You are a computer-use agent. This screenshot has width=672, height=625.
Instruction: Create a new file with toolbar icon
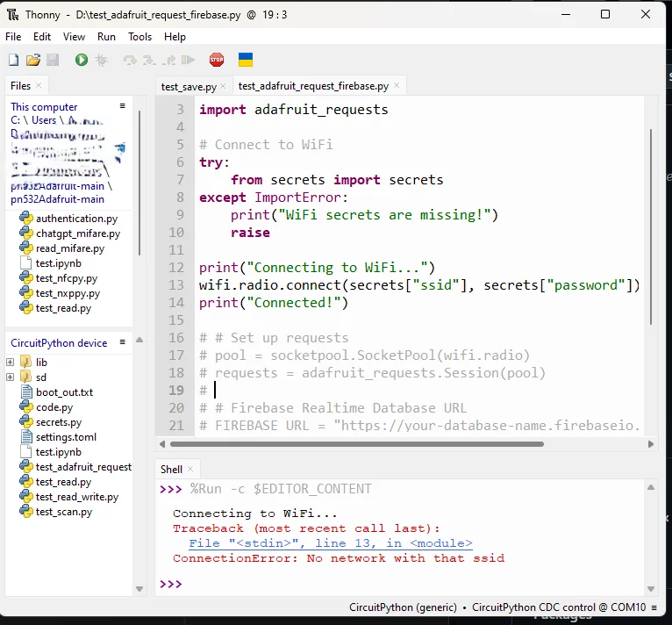click(13, 60)
